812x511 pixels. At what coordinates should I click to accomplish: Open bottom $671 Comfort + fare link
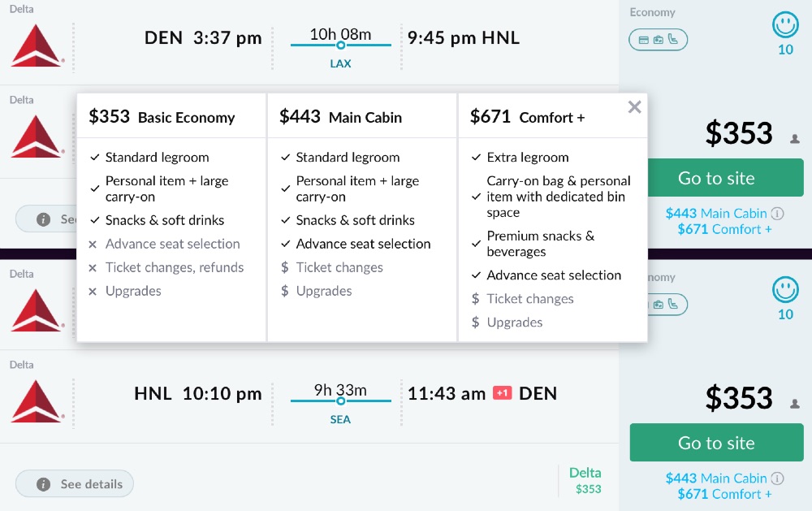[x=724, y=494]
